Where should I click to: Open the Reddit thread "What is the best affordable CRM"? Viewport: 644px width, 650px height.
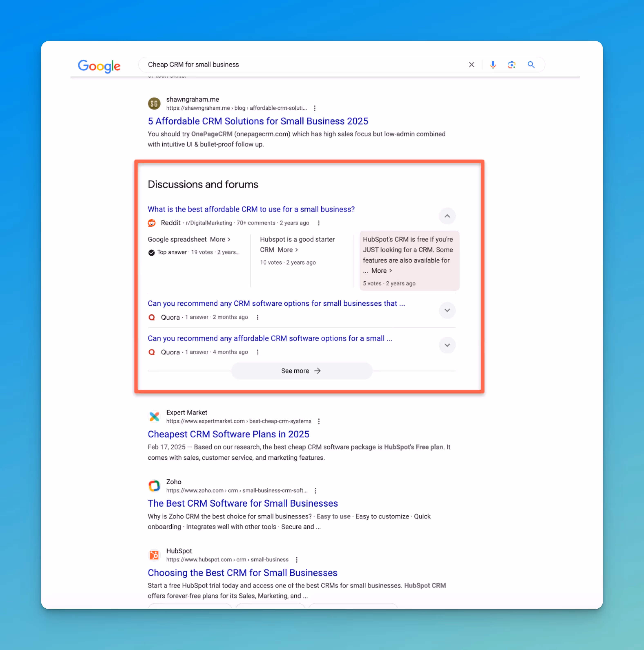coord(251,209)
